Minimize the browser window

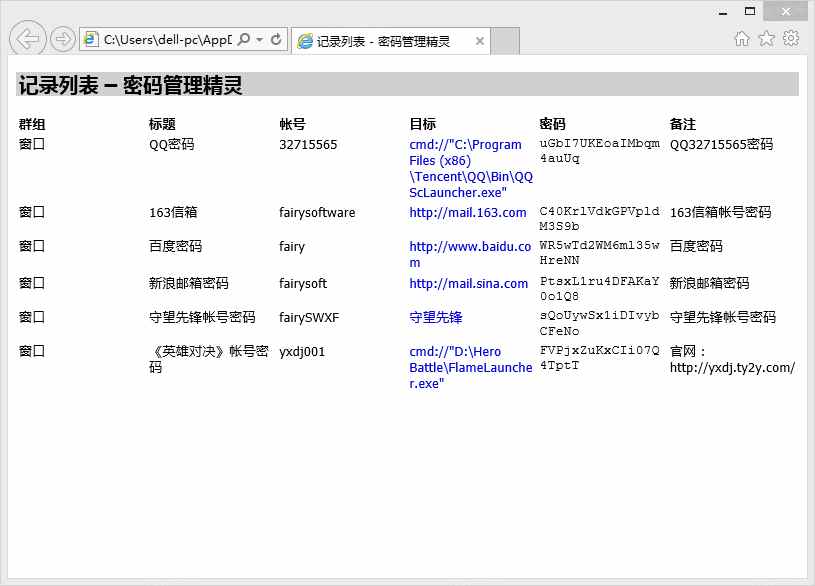722,12
